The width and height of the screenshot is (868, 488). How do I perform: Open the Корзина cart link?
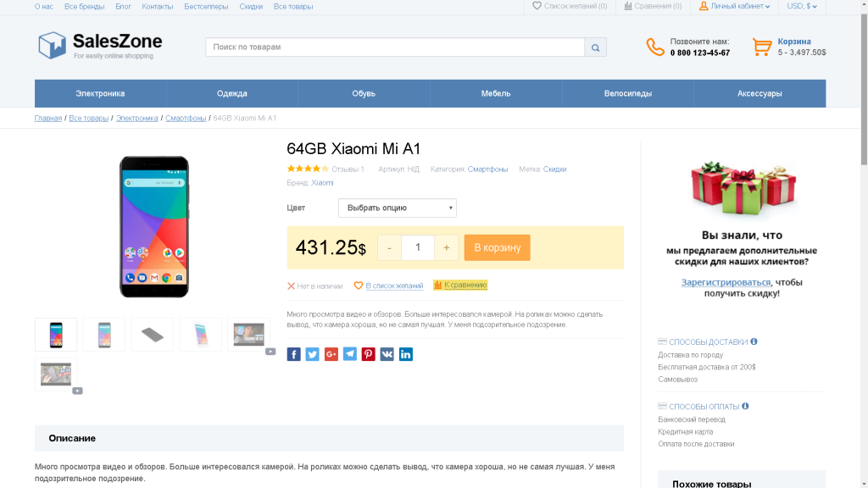(x=793, y=42)
